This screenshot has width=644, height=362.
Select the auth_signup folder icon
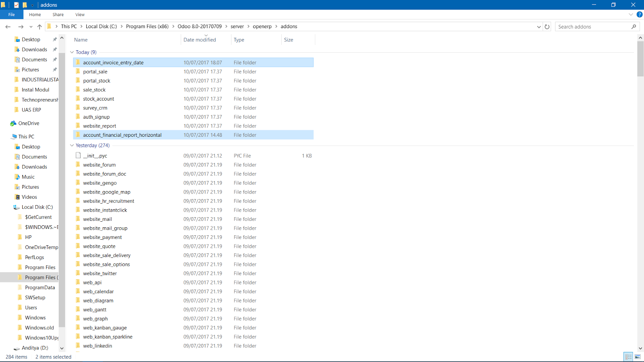click(x=78, y=117)
